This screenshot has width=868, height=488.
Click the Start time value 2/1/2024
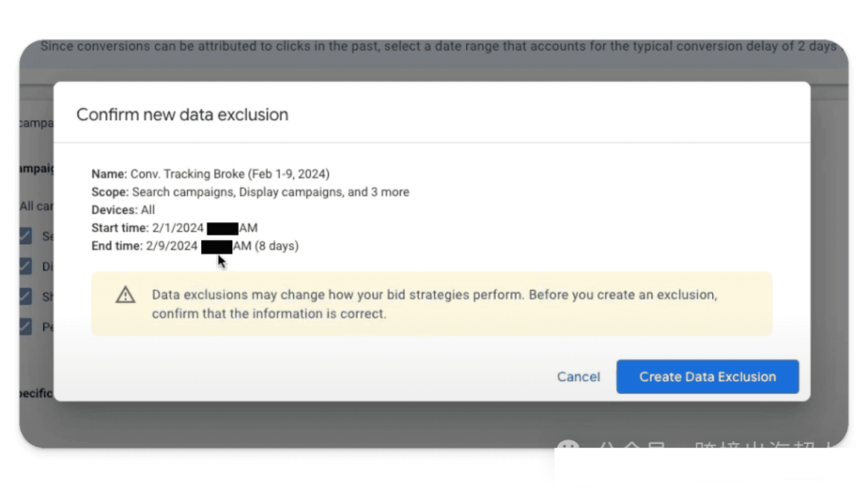(175, 227)
